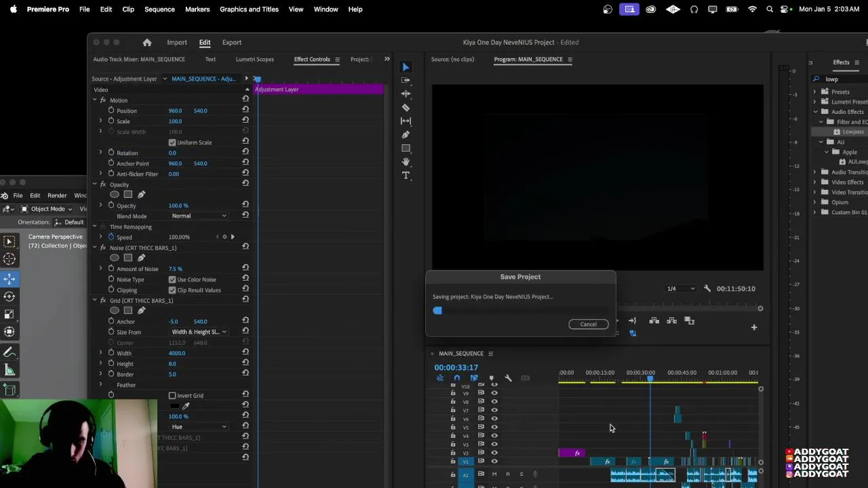Open Size From dropdown

tap(199, 332)
